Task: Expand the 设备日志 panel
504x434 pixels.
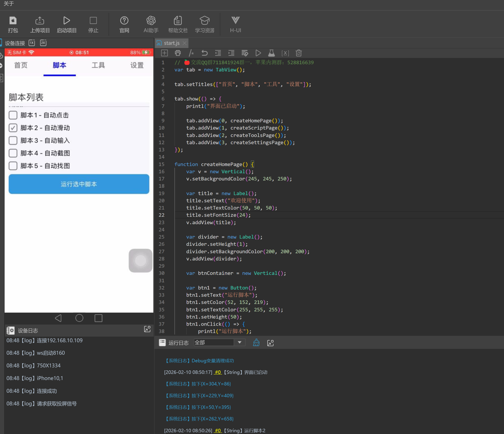Action: tap(147, 329)
